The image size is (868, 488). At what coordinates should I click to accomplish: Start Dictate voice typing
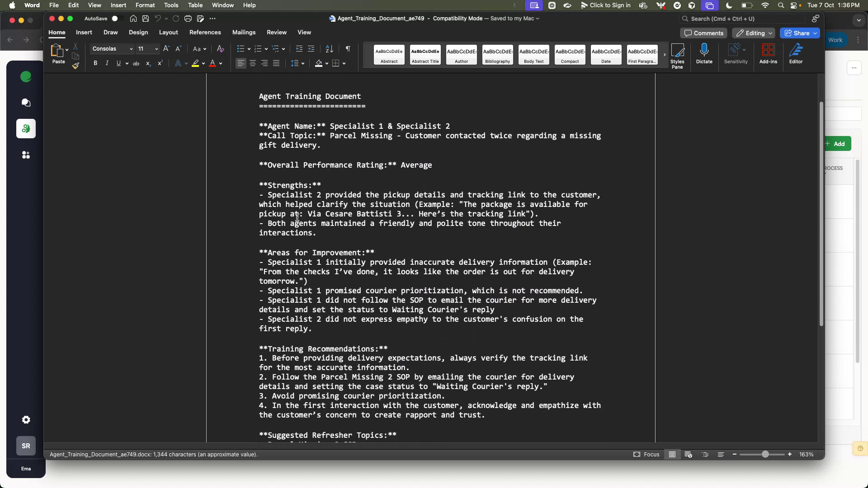pyautogui.click(x=704, y=53)
